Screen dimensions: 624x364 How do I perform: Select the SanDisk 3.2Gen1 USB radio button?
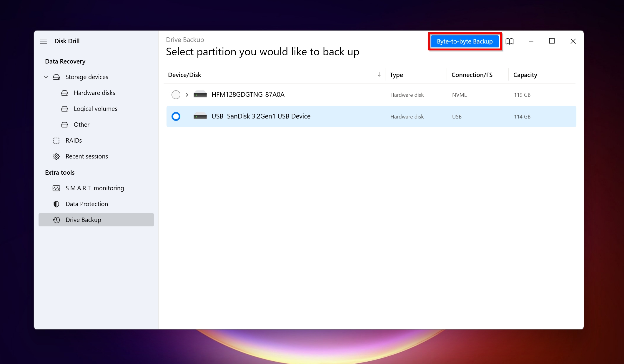coord(176,116)
